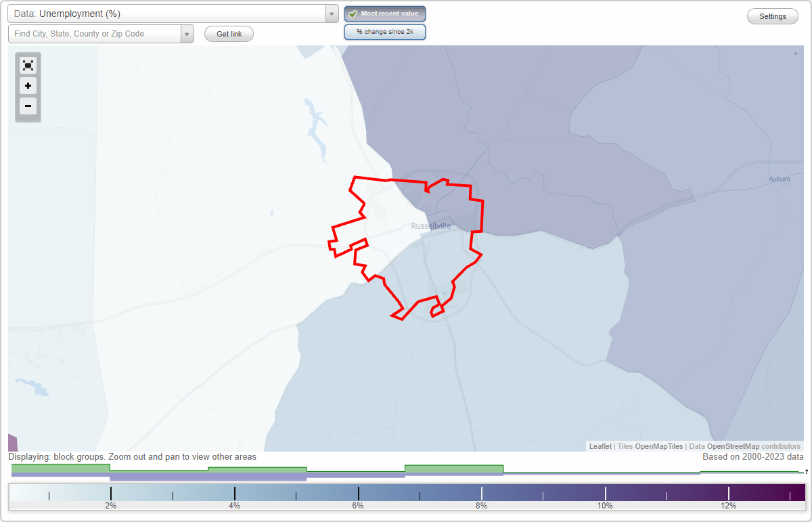Screen dimensions: 812x522
Task: Click the Auburn map label
Action: click(x=780, y=179)
